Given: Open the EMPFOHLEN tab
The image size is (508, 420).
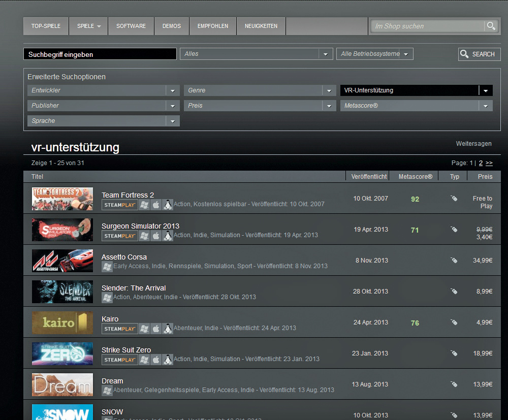Looking at the screenshot, I should [x=213, y=26].
